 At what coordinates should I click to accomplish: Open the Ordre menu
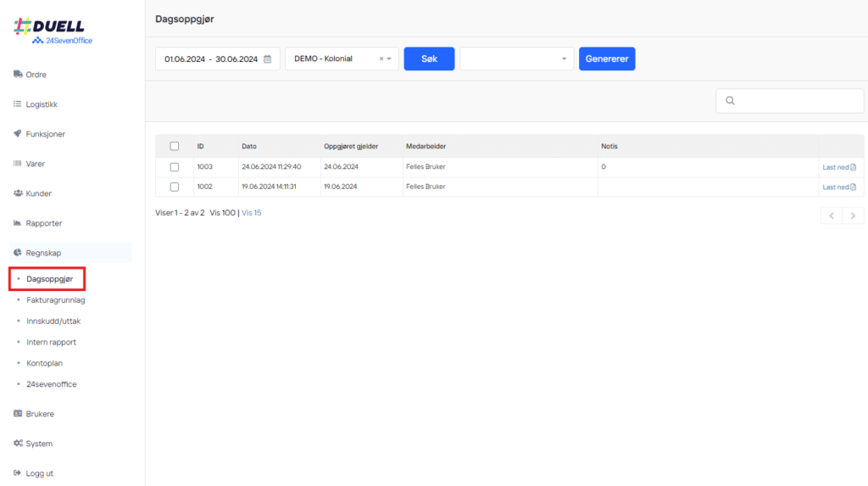click(36, 75)
